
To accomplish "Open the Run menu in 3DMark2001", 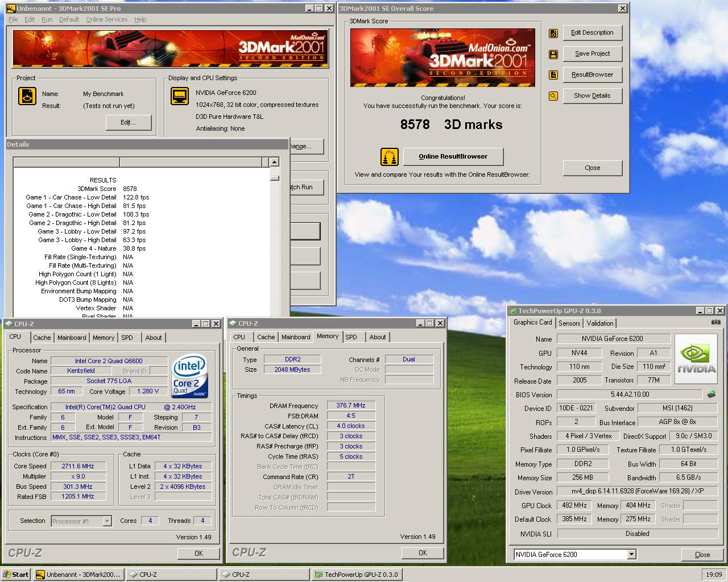I will [47, 19].
